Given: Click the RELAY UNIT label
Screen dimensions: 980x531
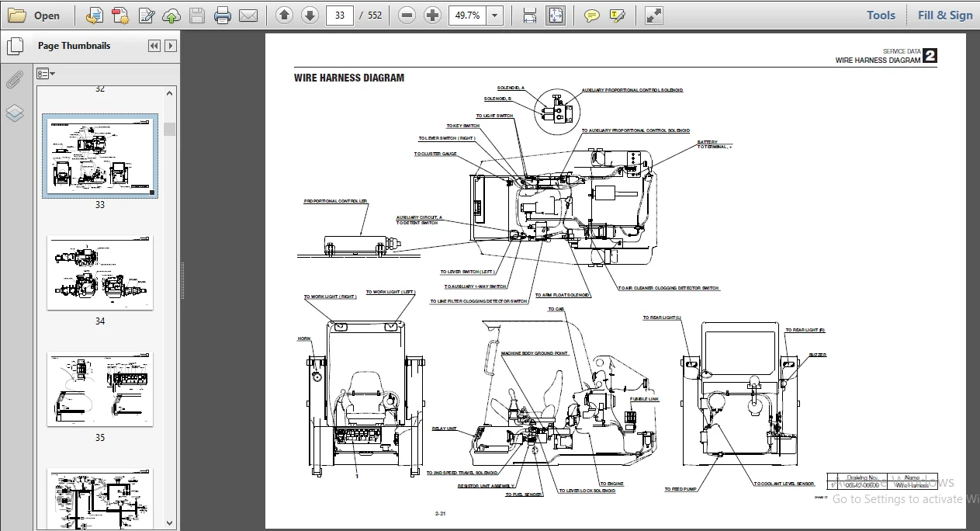Looking at the screenshot, I should click(x=445, y=428).
